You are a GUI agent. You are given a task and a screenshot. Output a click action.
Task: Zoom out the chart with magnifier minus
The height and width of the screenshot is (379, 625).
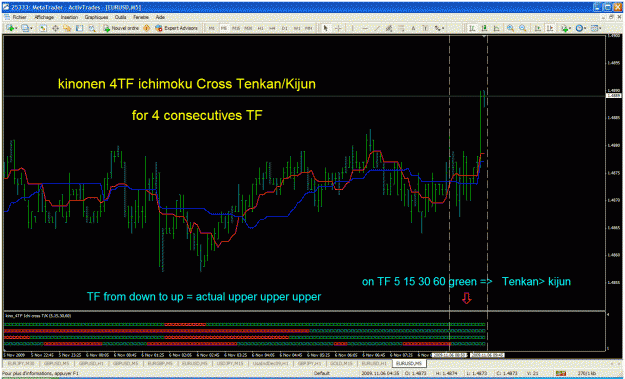click(523, 28)
